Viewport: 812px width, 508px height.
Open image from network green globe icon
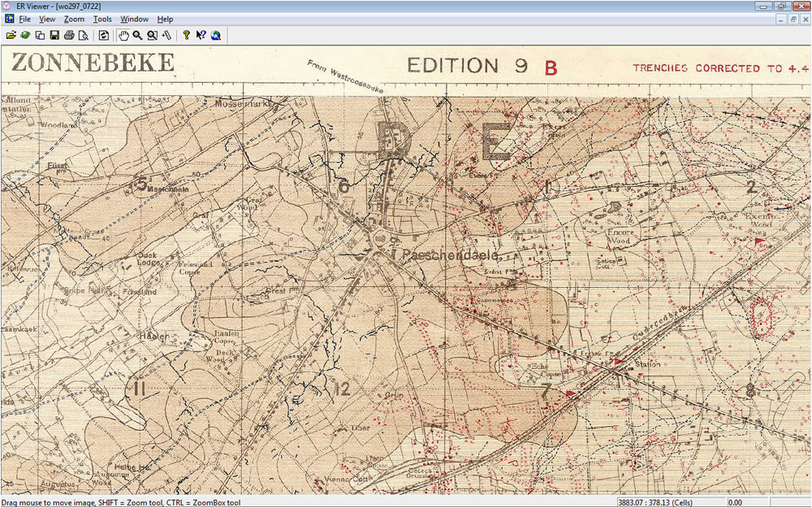pyautogui.click(x=25, y=35)
